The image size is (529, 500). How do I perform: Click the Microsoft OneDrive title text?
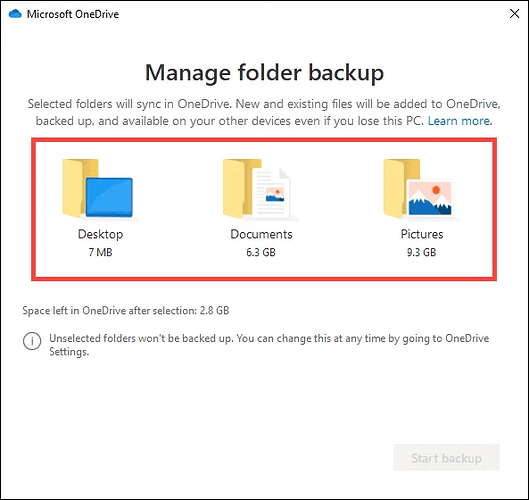[x=73, y=14]
